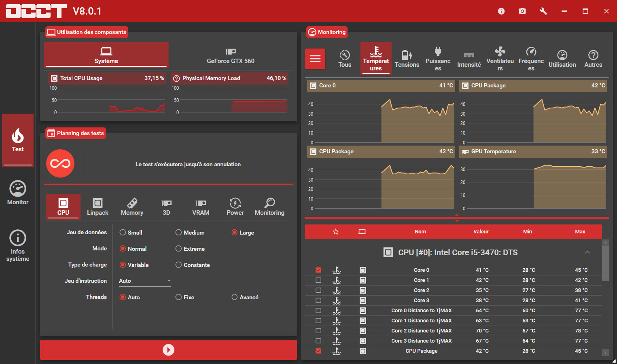Start the test with the play button

click(x=168, y=350)
